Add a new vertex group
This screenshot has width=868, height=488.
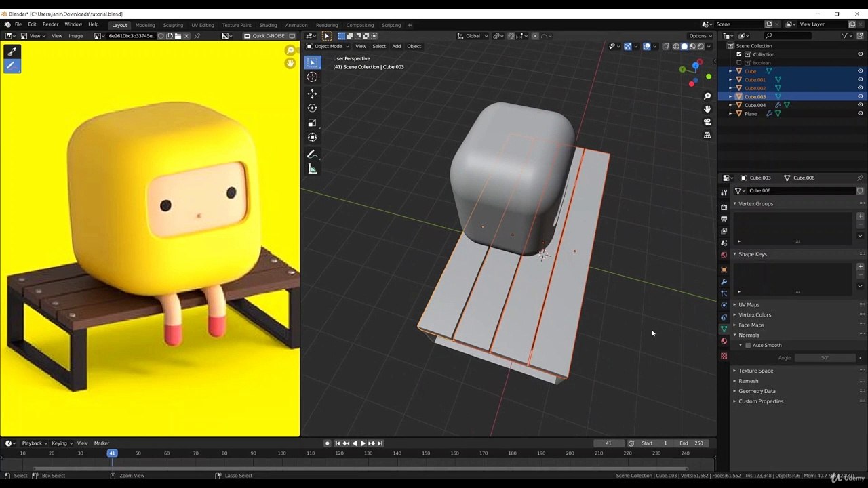coord(860,216)
